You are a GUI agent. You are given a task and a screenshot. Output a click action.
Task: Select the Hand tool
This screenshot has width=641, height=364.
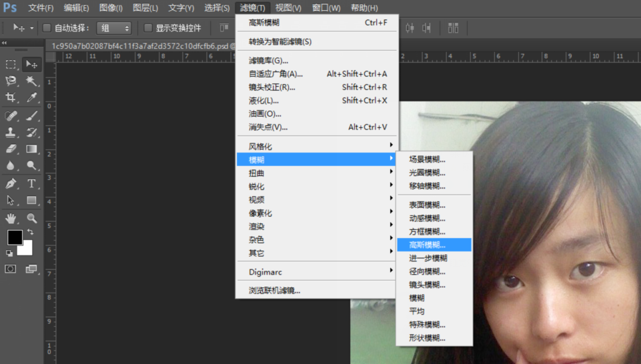tap(11, 218)
